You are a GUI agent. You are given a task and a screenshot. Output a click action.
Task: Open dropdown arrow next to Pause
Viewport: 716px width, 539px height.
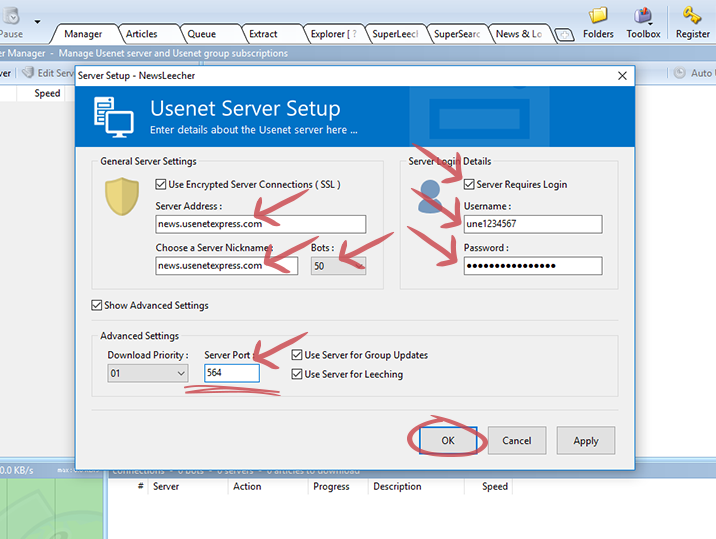point(37,21)
